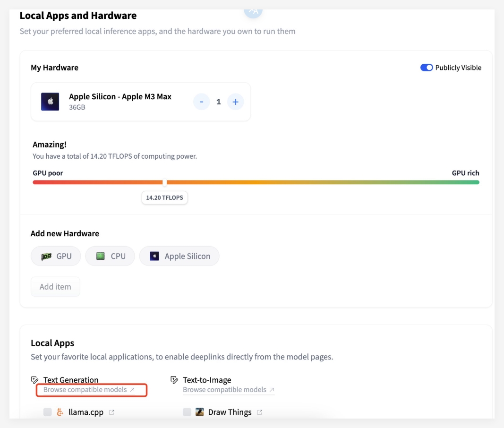
Task: Click the Draw Things app icon
Action: click(x=200, y=412)
